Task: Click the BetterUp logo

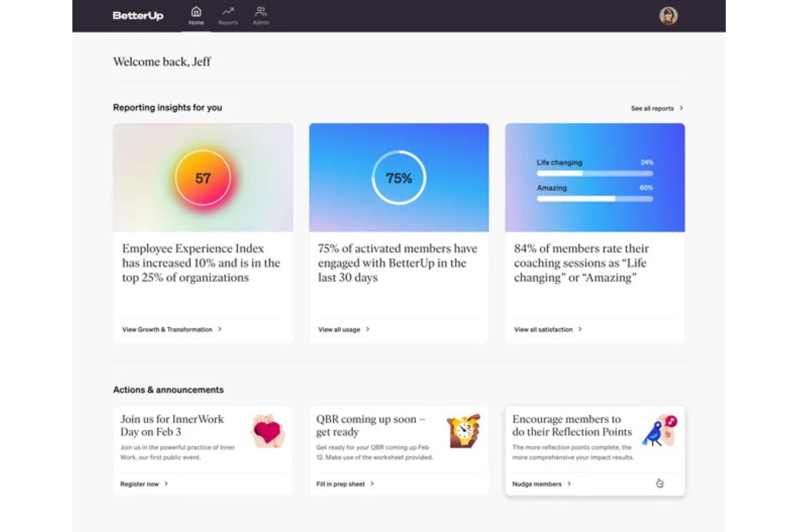Action: (138, 16)
